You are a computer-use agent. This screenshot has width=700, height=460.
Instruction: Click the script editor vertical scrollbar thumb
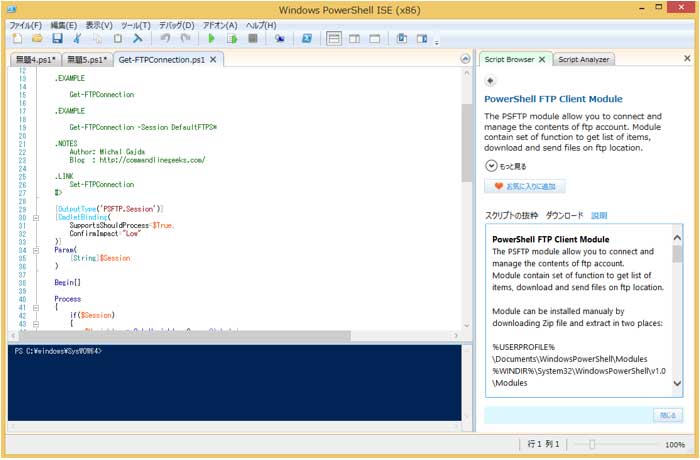coord(467,143)
